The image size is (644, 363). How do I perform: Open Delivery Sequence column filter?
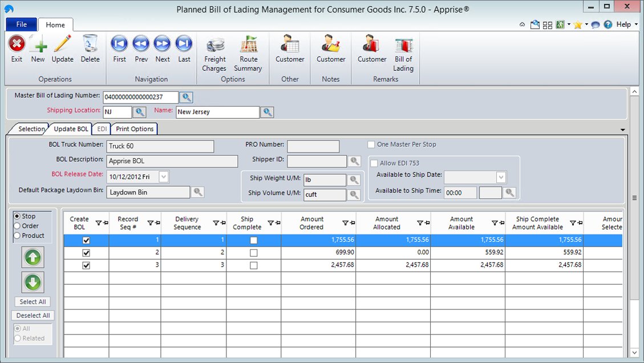(x=216, y=223)
